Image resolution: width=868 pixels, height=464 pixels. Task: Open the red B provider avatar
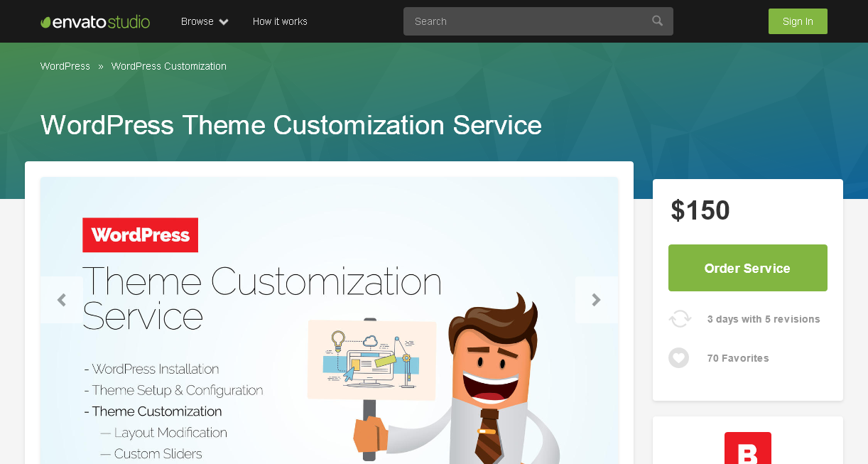pyautogui.click(x=748, y=448)
